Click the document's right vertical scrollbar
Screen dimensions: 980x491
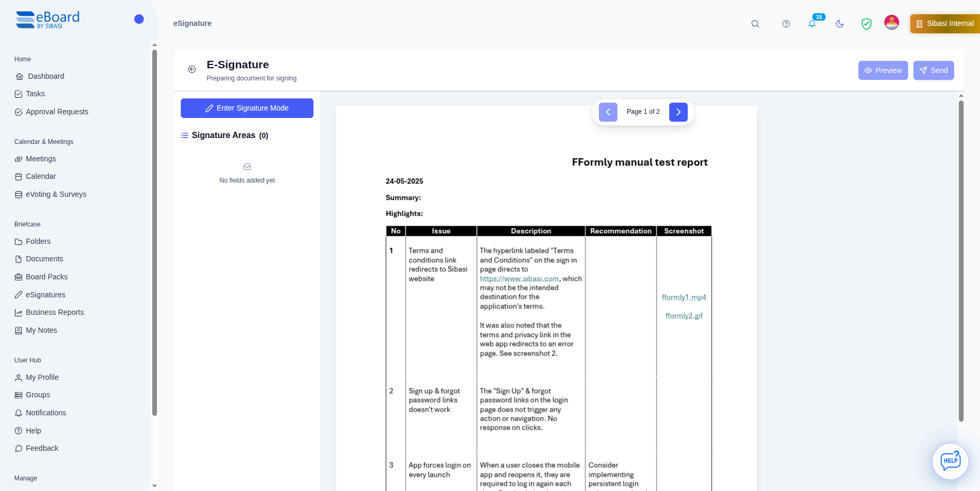[961, 259]
